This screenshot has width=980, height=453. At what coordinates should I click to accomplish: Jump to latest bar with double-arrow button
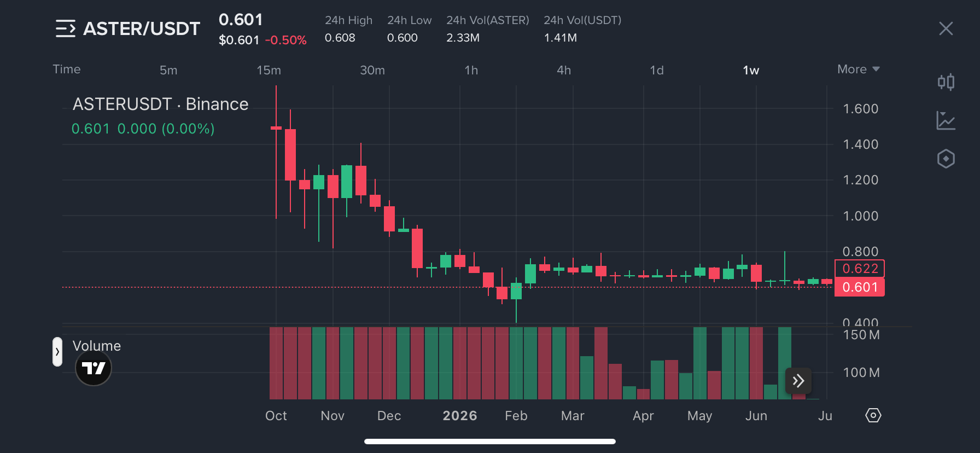coord(798,381)
